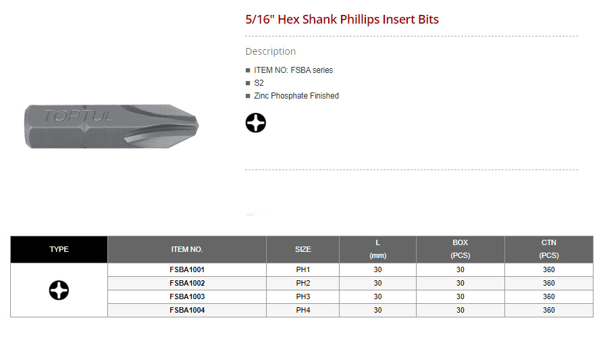Screen dimensions: 605x364
Task: Click the Phillips type icon in the table
Action: 59,290
